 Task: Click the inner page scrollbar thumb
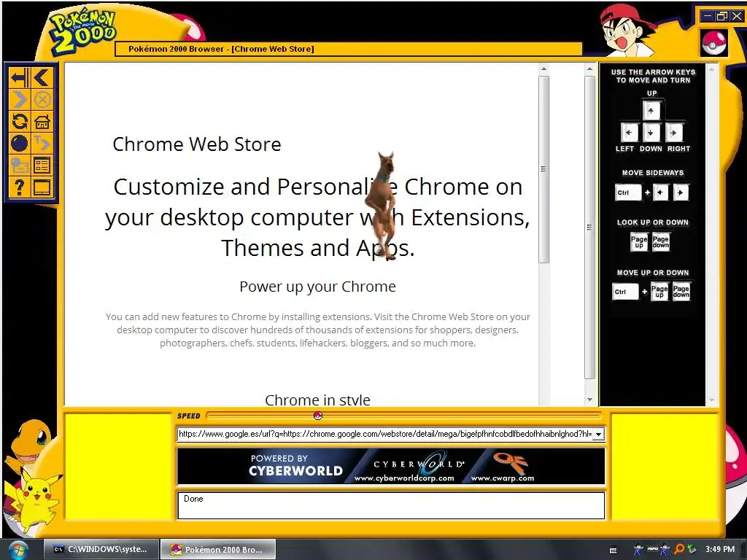coord(543,169)
